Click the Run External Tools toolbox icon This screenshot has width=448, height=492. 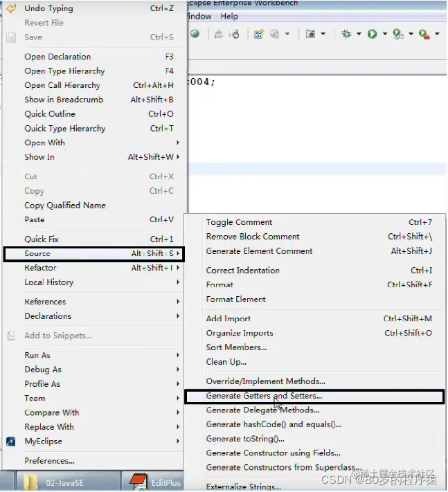coord(424,34)
